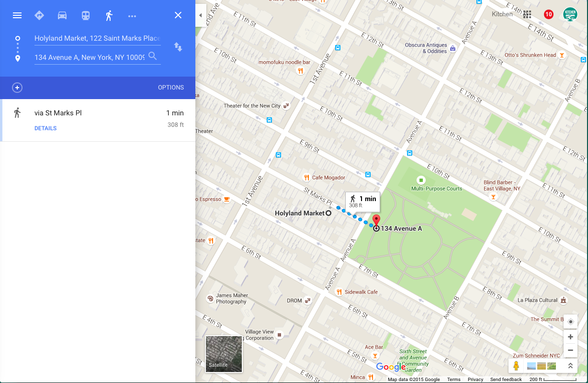This screenshot has width=588, height=383.
Task: Click the 308 ft distance in route card
Action: tap(176, 125)
